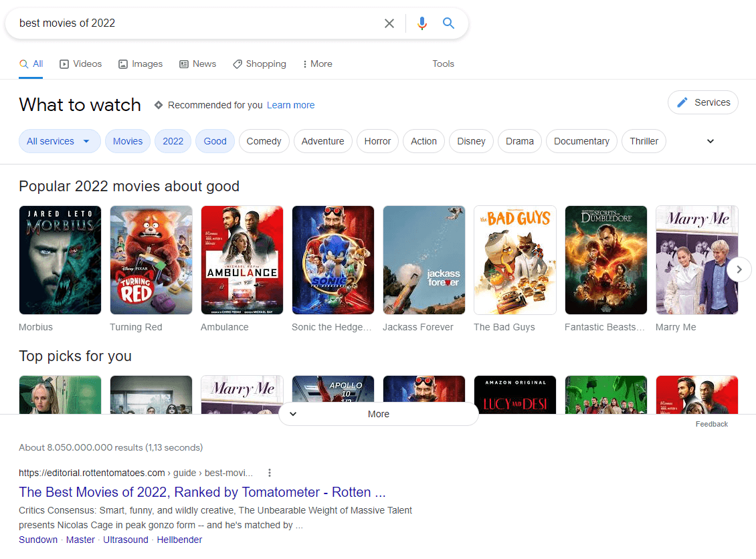Open the Ultrasound sitelink

(126, 540)
